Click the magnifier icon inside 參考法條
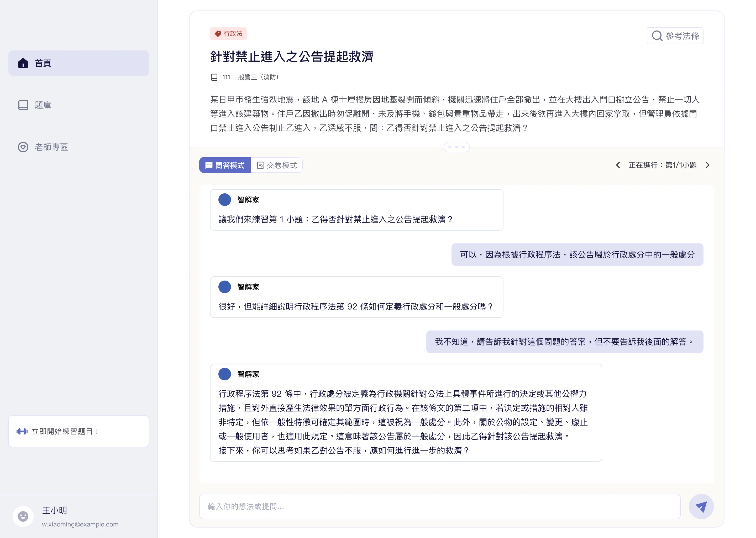Screen dimensions: 756x538 point(657,35)
